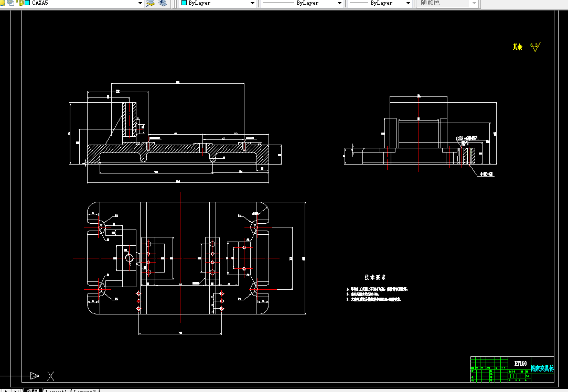The image size is (568, 392).
Task: Select the yellow surface roughness symbol
Action: click(535, 47)
